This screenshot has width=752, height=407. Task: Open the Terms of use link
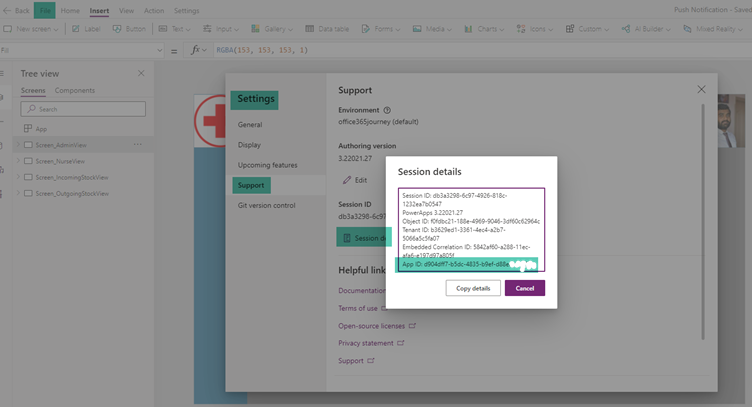point(358,308)
